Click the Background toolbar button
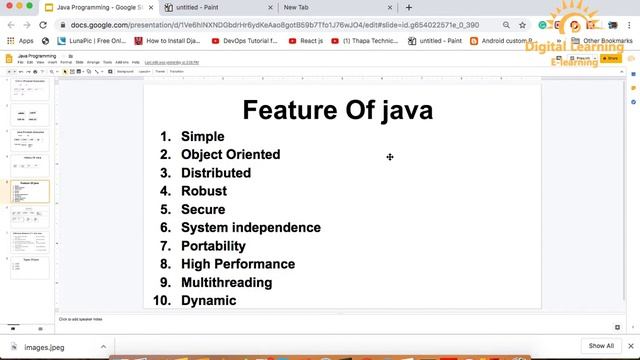 (125, 72)
